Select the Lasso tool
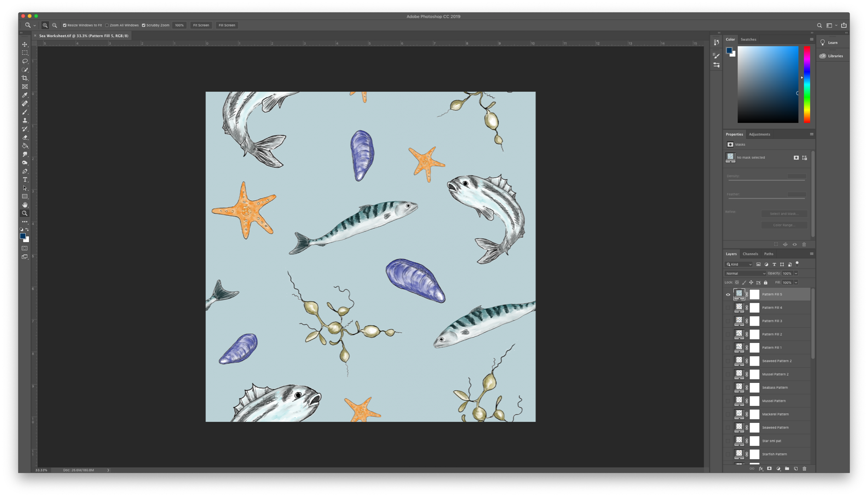Viewport: 868px width, 497px height. (x=25, y=61)
